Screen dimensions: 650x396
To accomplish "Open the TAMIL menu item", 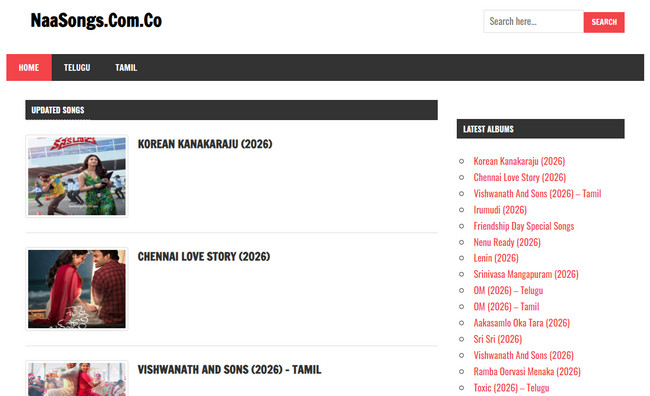I will [126, 68].
